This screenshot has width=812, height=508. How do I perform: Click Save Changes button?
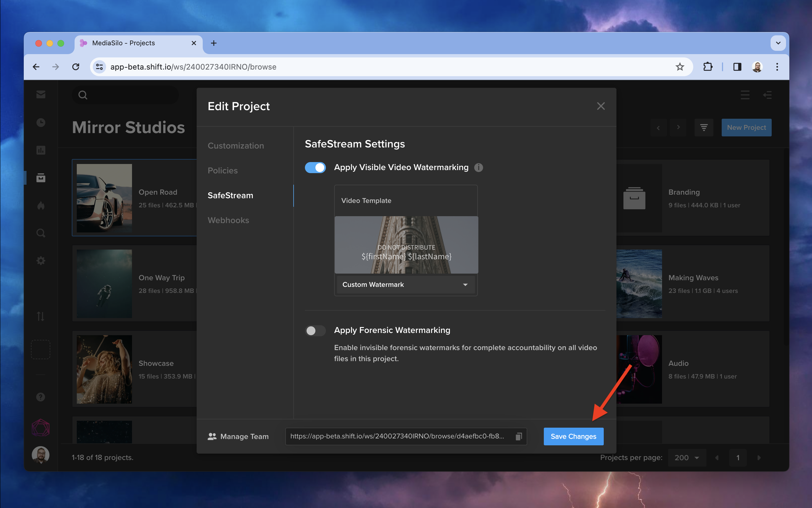coord(573,436)
